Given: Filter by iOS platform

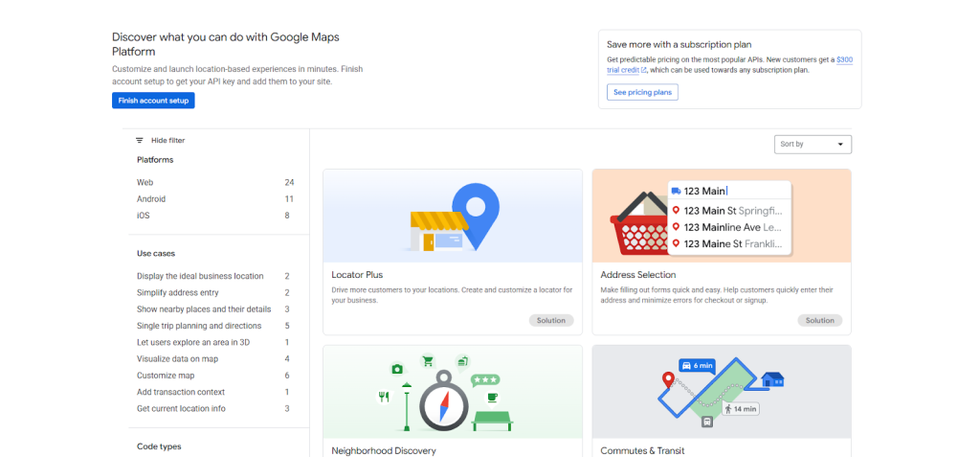Looking at the screenshot, I should pyautogui.click(x=144, y=216).
